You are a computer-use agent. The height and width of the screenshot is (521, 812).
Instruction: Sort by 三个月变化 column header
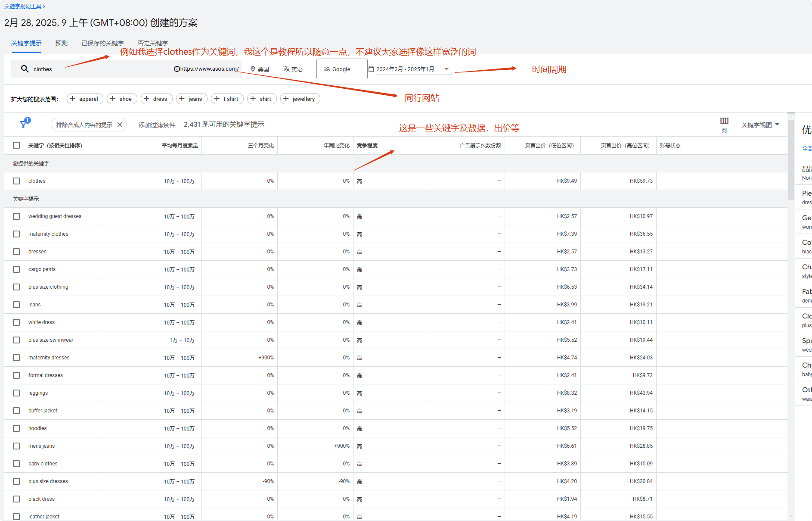click(261, 145)
